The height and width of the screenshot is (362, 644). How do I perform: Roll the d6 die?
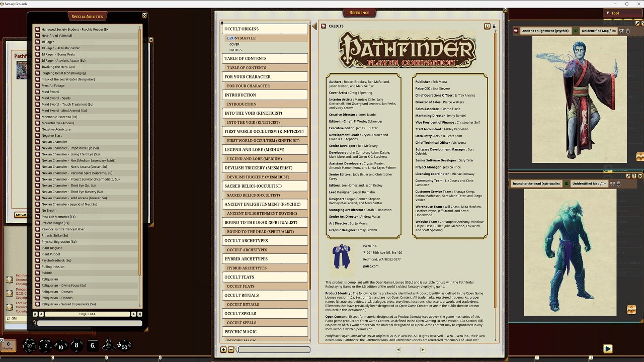click(x=93, y=345)
